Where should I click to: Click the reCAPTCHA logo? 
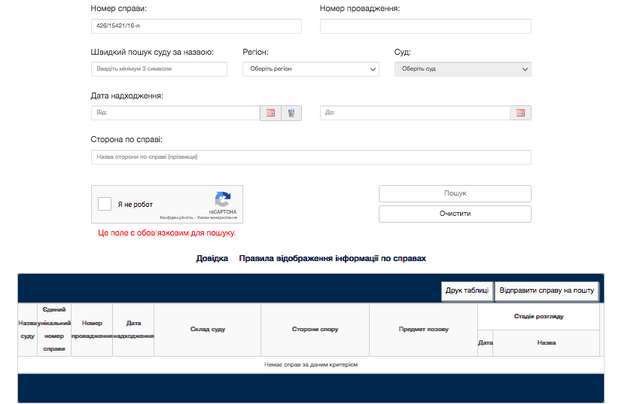(223, 199)
